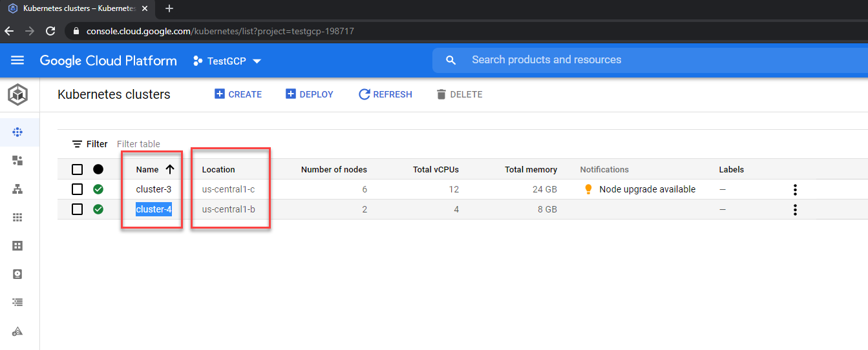Open the Applications grid sidebar icon
This screenshot has height=350, width=868.
(17, 218)
